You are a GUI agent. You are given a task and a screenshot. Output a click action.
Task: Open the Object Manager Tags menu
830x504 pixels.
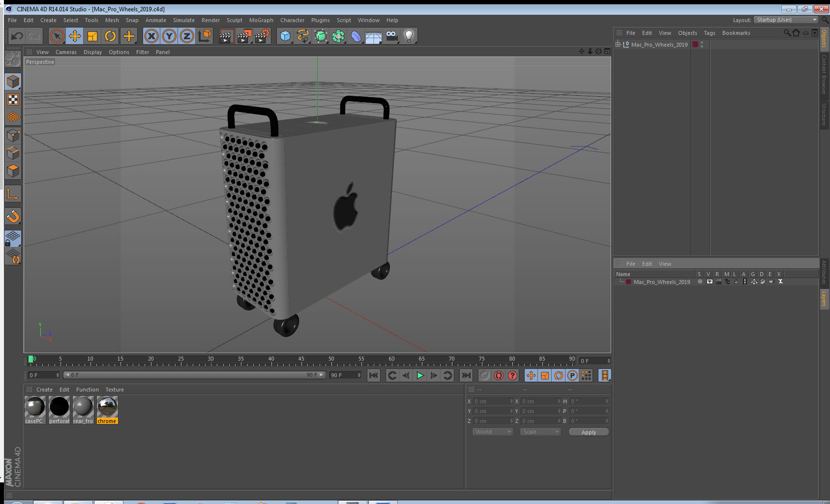709,33
